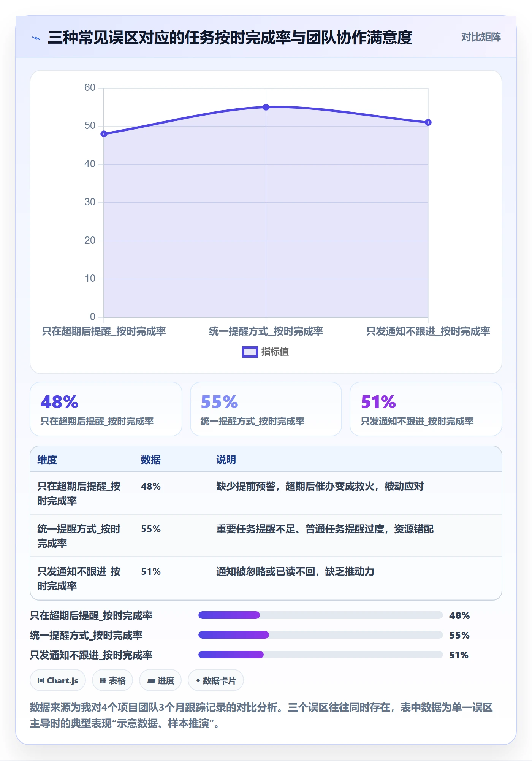The width and height of the screenshot is (532, 761).
Task: Click the diamond icon in 数据卡片 chip
Action: tap(198, 680)
